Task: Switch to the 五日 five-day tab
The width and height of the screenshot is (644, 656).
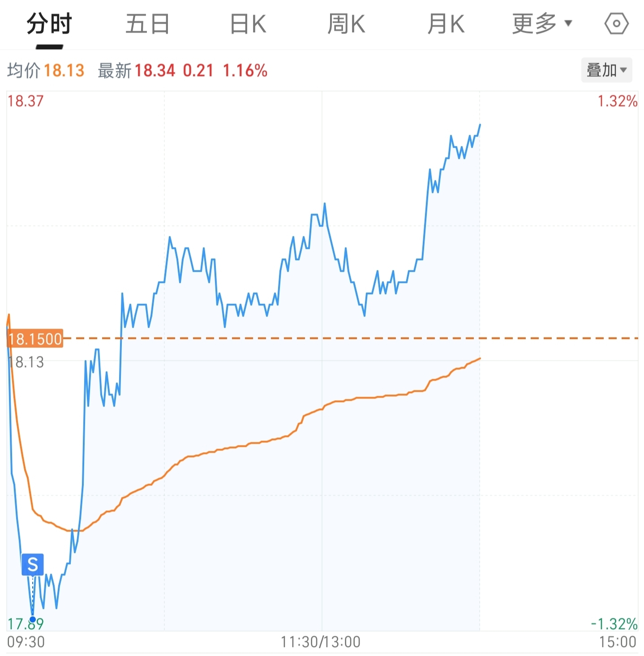Action: tap(147, 24)
